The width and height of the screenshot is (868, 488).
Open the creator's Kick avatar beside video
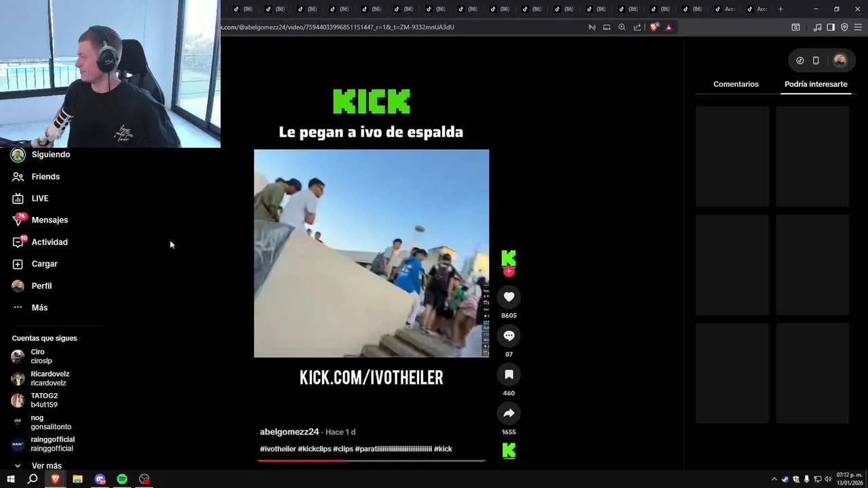[509, 258]
